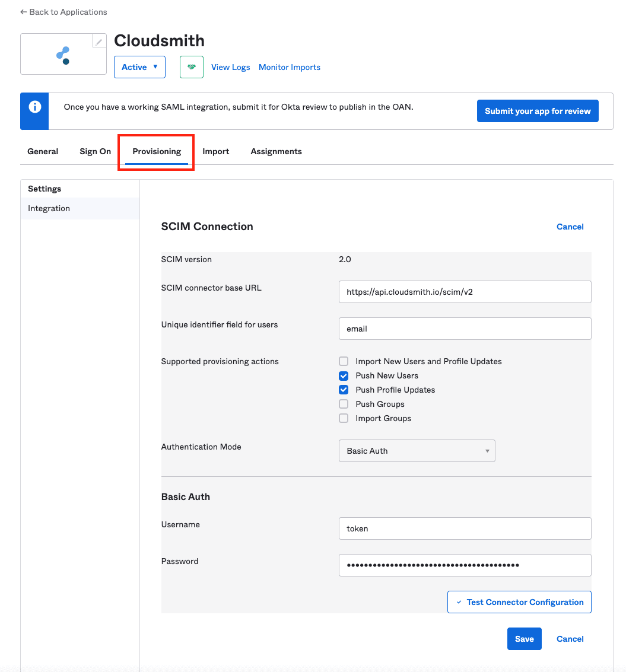Click the pencil edit logo icon

(x=99, y=42)
